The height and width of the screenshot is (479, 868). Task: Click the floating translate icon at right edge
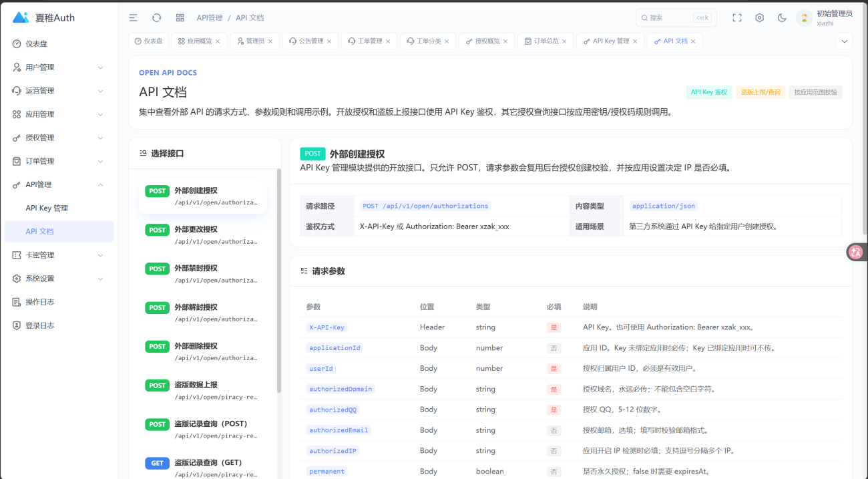[856, 252]
